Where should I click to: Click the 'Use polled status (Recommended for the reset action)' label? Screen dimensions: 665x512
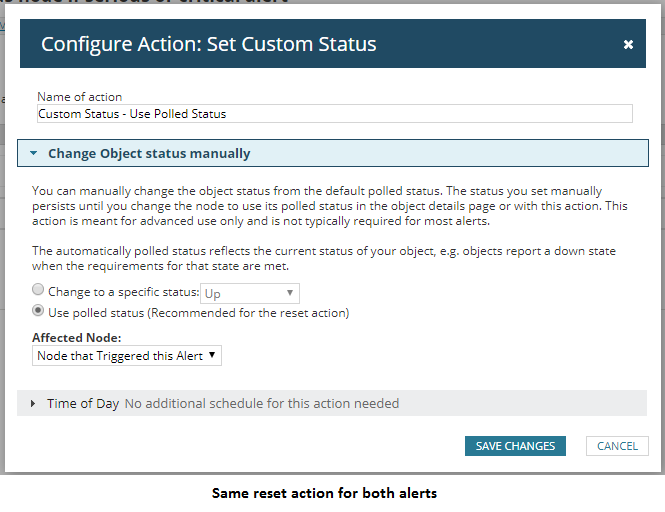coord(198,313)
